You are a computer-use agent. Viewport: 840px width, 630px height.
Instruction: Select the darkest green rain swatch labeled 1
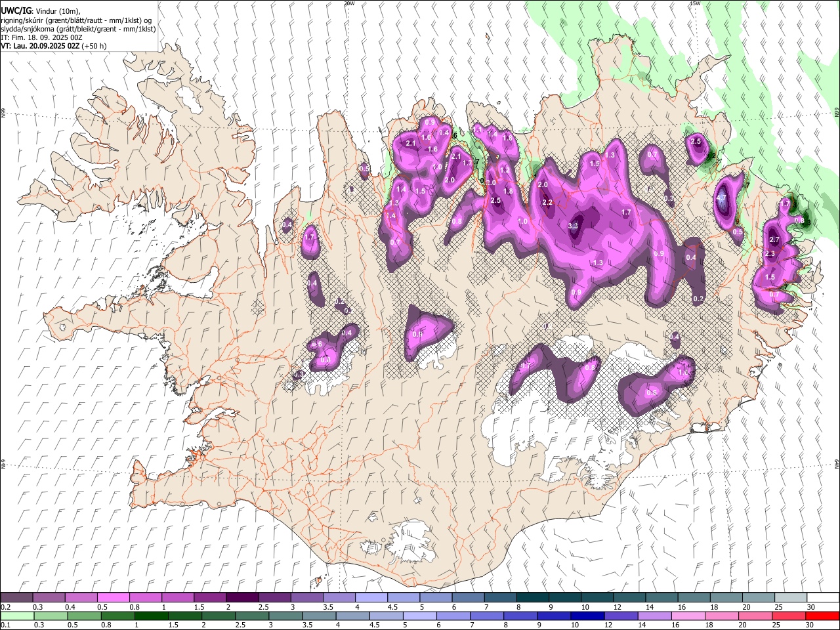pos(152,616)
